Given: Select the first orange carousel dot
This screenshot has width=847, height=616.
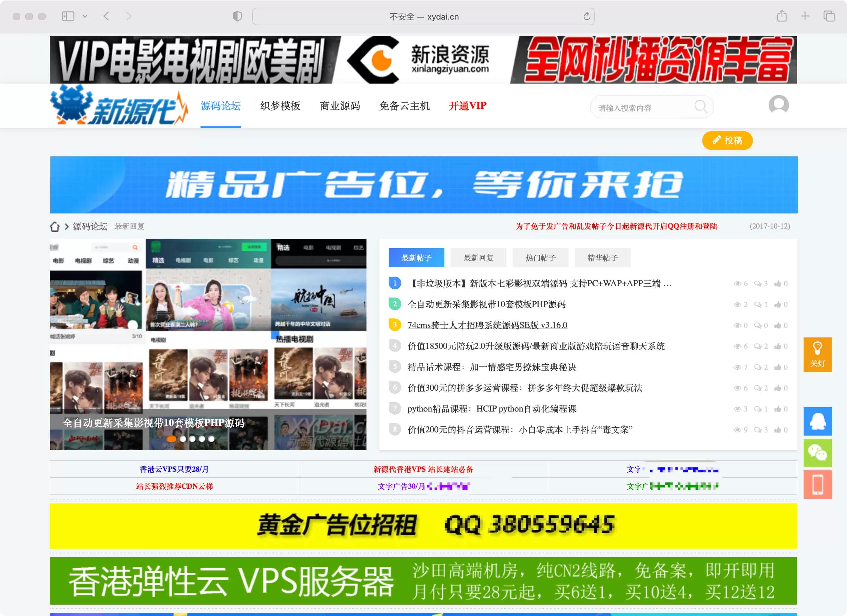Looking at the screenshot, I should point(171,439).
